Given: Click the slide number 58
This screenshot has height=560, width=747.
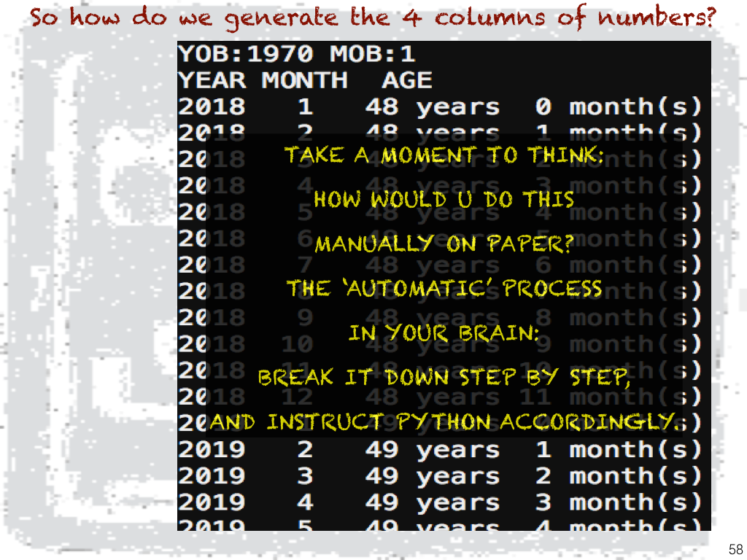Looking at the screenshot, I should 735,549.
